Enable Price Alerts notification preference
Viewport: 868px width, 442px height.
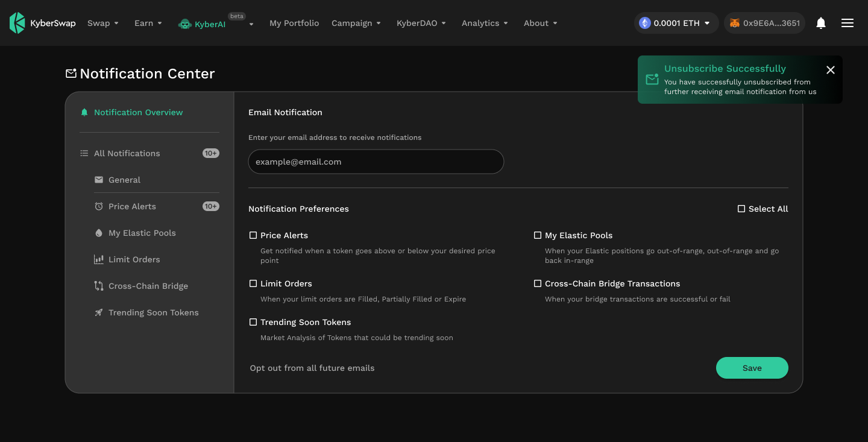[253, 235]
